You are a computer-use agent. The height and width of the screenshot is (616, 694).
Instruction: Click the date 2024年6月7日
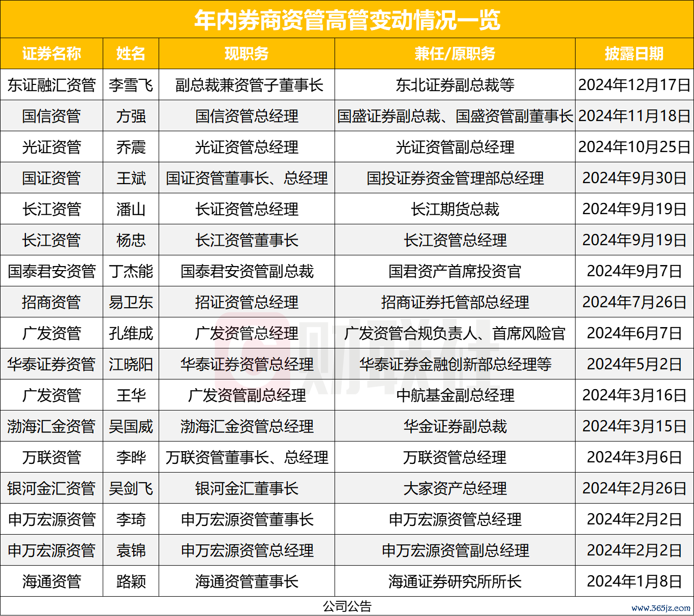pyautogui.click(x=634, y=333)
